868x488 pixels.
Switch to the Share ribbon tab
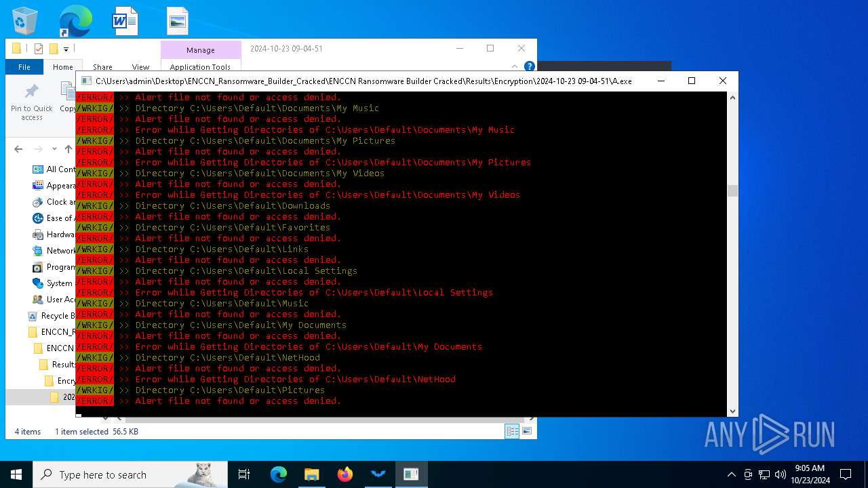pyautogui.click(x=102, y=67)
